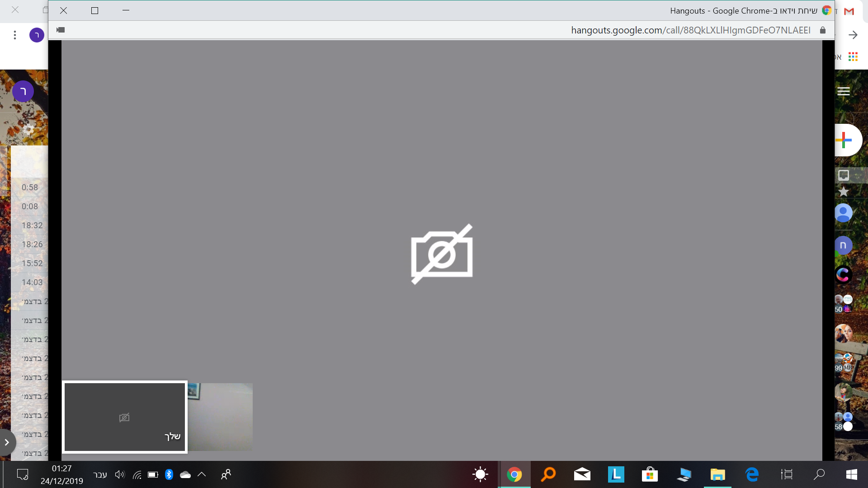Viewport: 868px width, 488px height.
Task: Show hidden tray icons with the up chevron
Action: click(x=202, y=474)
